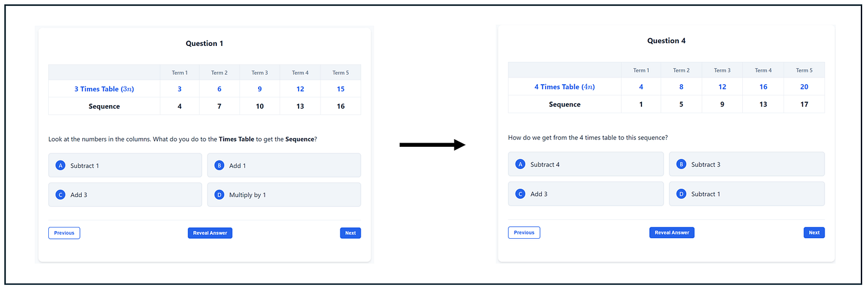Choose option B Add 1 in Question 1
The width and height of the screenshot is (868, 289).
[284, 165]
